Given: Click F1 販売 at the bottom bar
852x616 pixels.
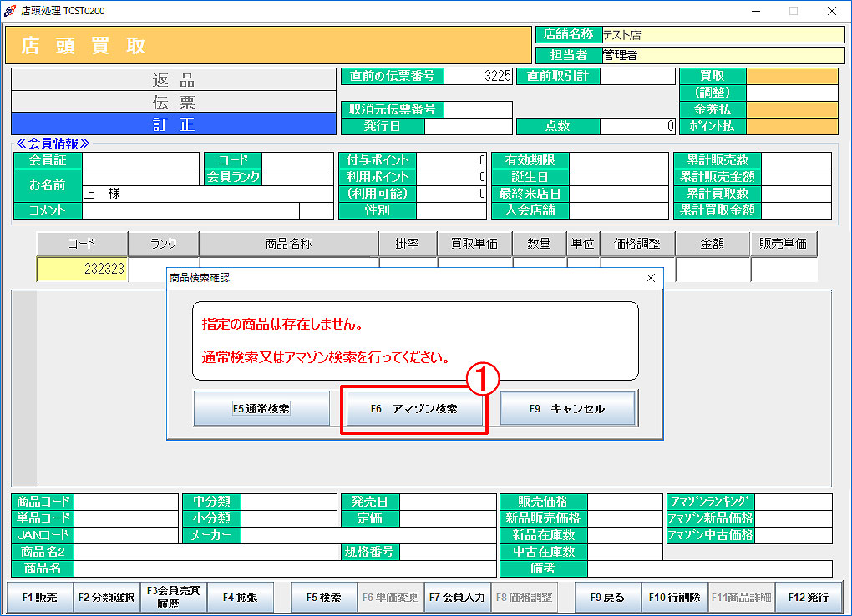Looking at the screenshot, I should point(39,598).
